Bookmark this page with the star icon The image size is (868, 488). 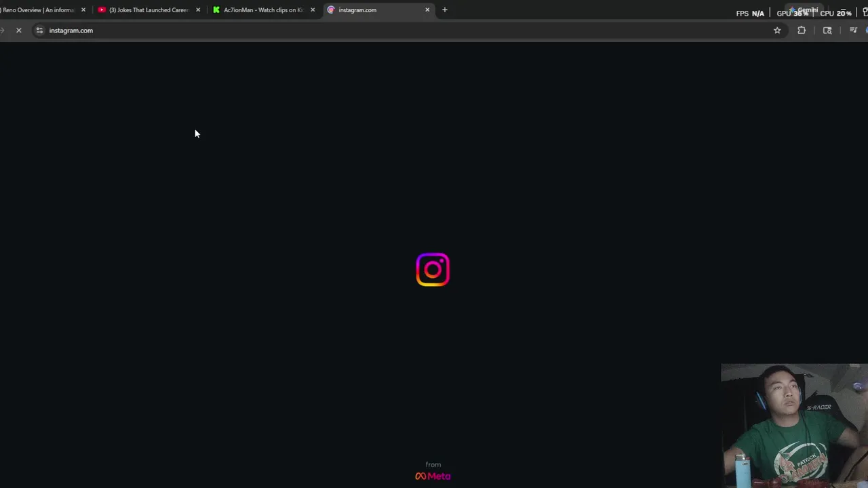point(777,30)
